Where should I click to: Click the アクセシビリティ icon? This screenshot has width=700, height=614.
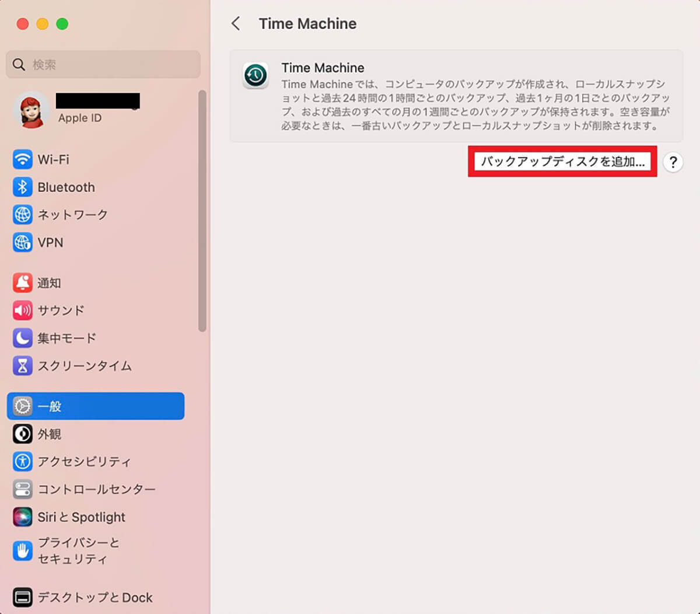click(23, 461)
